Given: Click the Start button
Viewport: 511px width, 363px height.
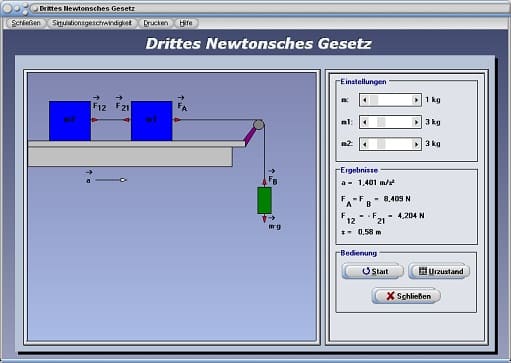Looking at the screenshot, I should pos(373,271).
